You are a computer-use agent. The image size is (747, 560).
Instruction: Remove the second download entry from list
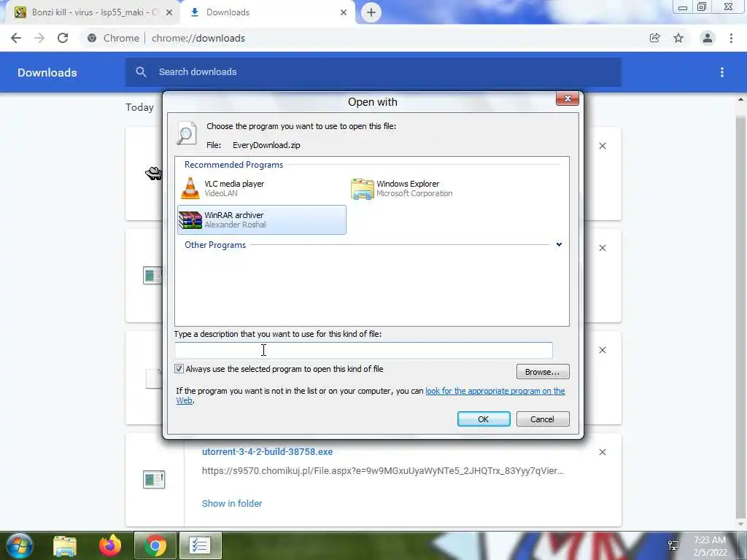(x=603, y=248)
